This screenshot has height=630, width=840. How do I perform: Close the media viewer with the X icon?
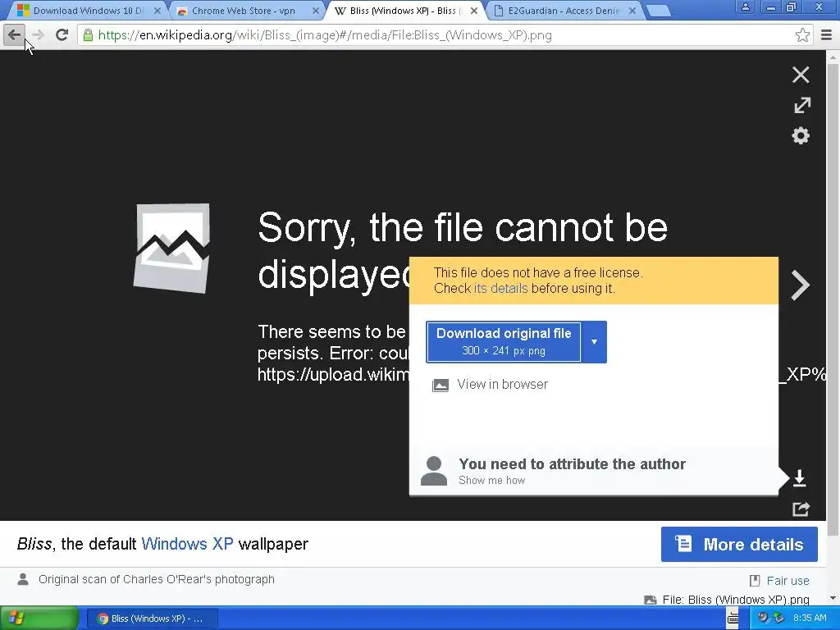tap(801, 75)
